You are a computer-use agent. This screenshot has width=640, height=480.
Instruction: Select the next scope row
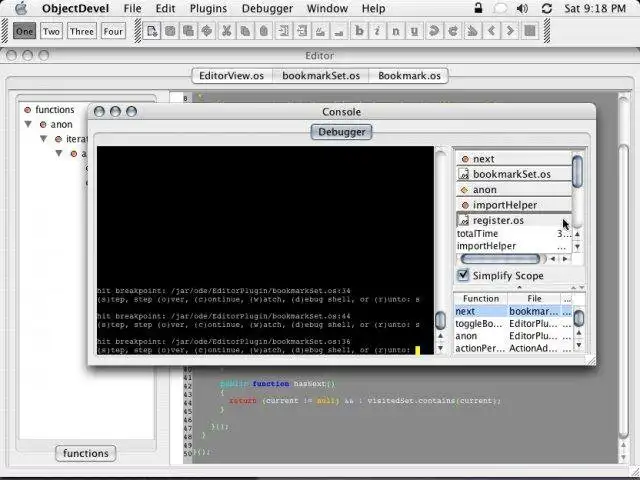pos(514,159)
